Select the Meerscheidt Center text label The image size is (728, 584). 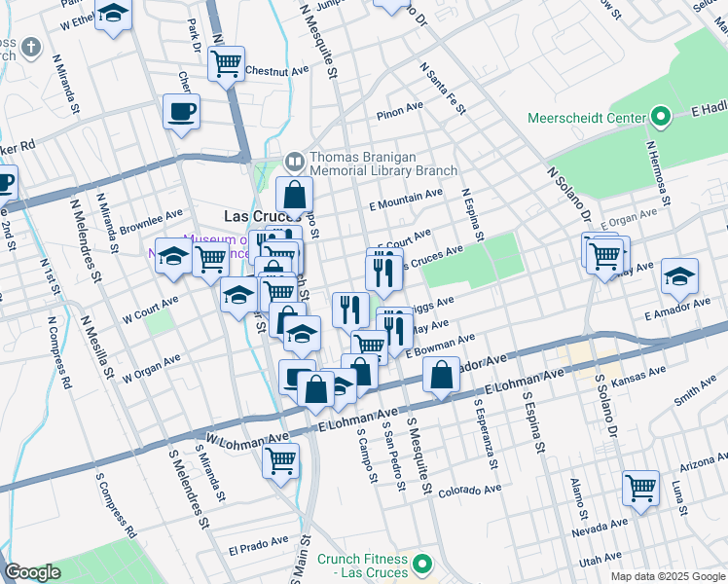tap(586, 118)
